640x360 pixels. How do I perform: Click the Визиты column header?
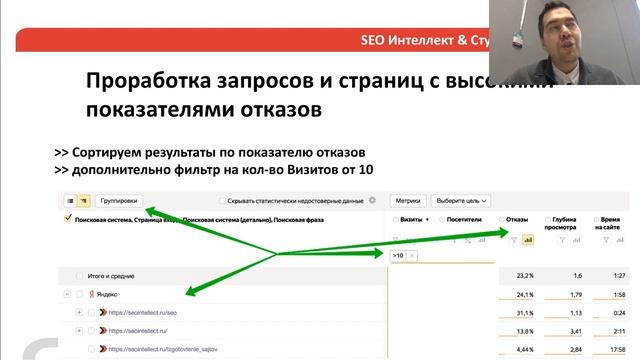click(x=411, y=220)
